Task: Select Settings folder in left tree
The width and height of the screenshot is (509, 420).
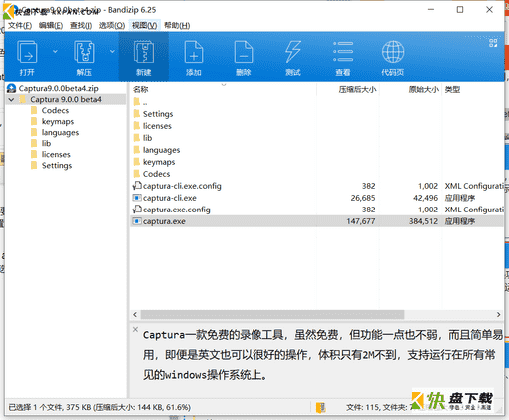Action: point(56,165)
